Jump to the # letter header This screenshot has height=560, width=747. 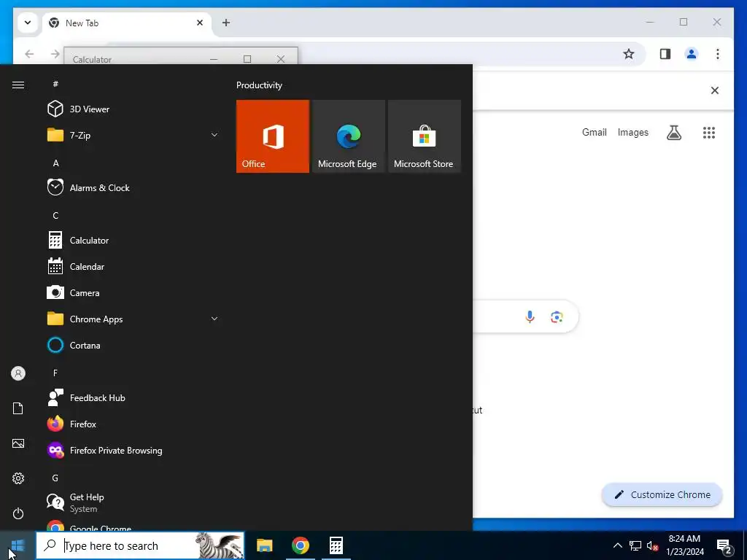coord(55,84)
